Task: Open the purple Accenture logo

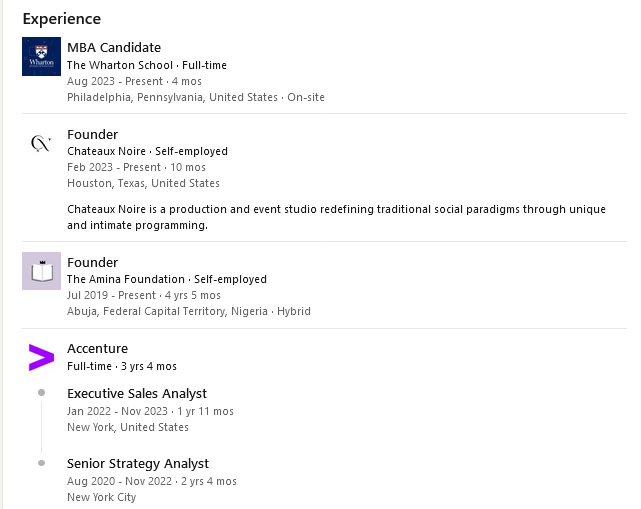Action: (x=41, y=358)
